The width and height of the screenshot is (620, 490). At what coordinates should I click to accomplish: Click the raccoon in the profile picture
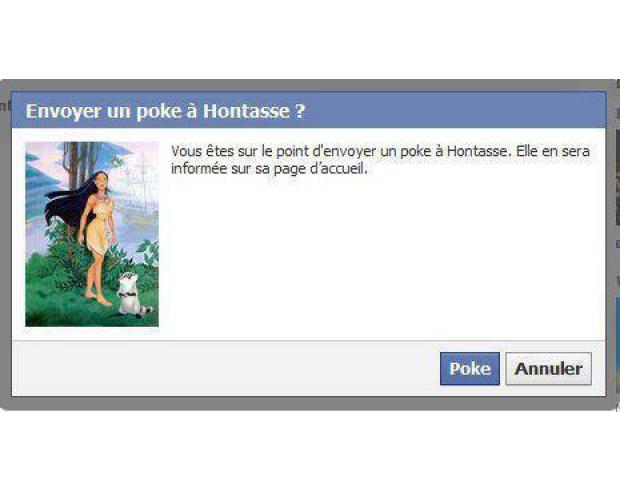(131, 294)
